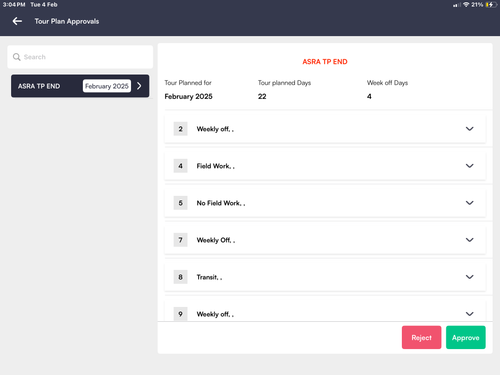Click the Week off Days label
The image size is (500, 375).
[387, 83]
